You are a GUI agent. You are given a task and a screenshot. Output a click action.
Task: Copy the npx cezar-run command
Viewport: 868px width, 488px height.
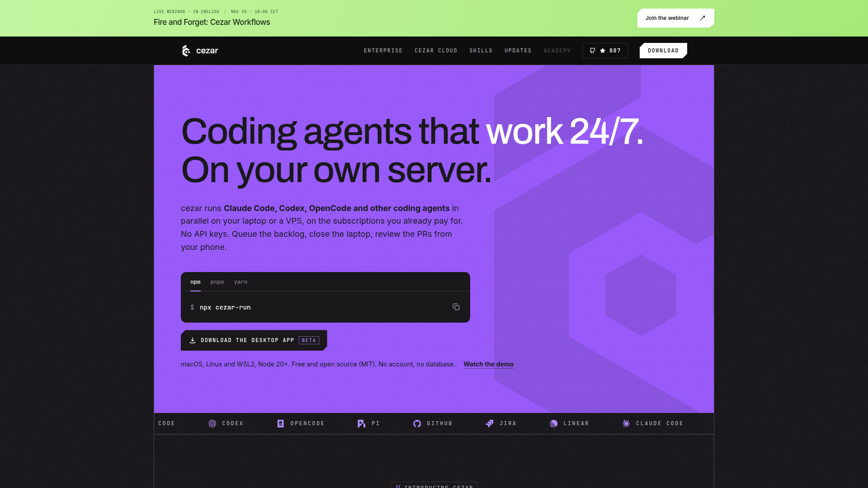(456, 307)
